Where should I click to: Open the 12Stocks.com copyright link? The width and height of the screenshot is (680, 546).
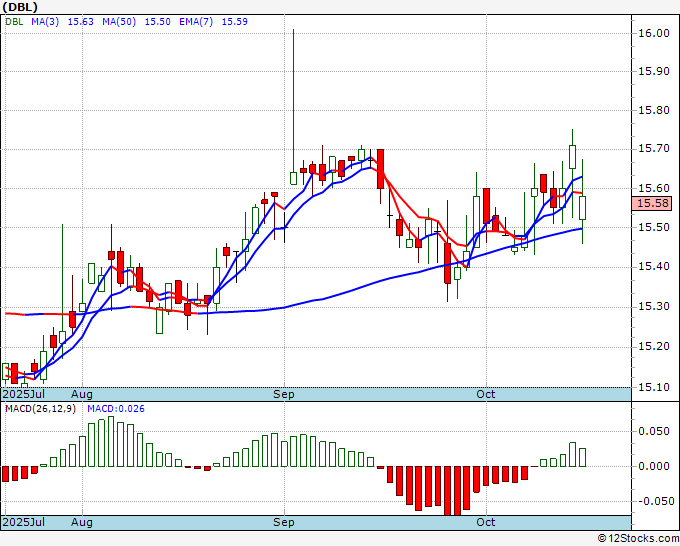point(638,539)
